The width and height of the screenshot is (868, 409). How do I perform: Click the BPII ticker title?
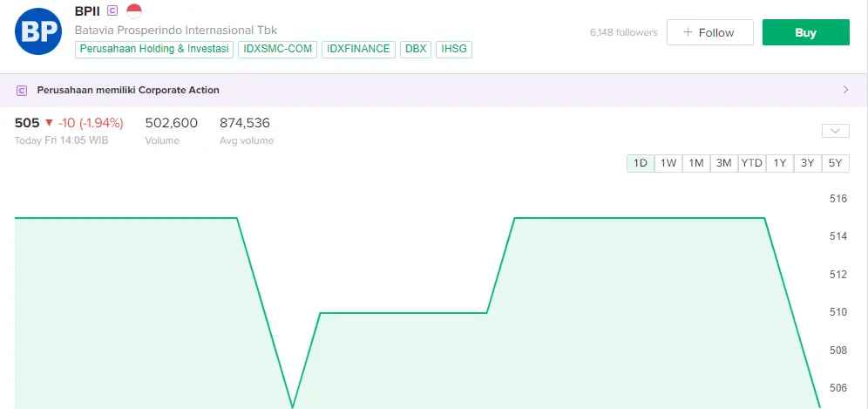(87, 10)
